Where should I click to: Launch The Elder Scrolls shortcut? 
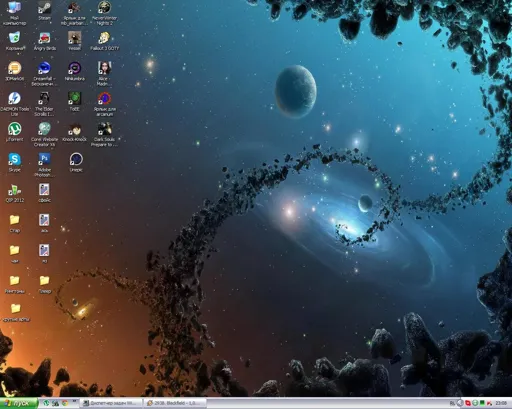[x=44, y=104]
